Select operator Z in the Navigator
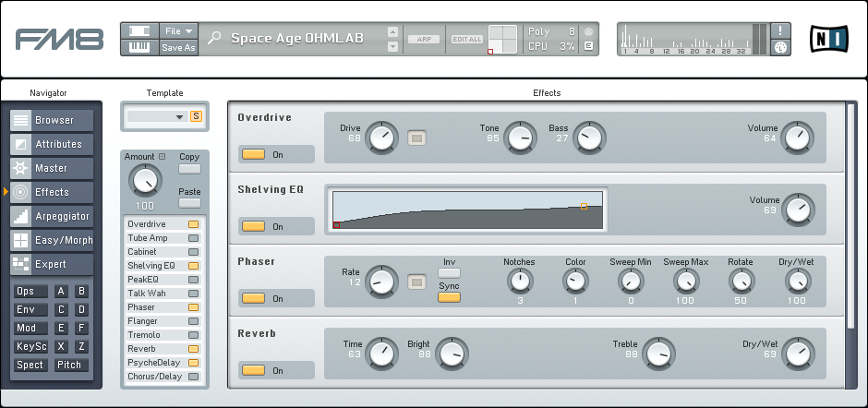 point(81,346)
